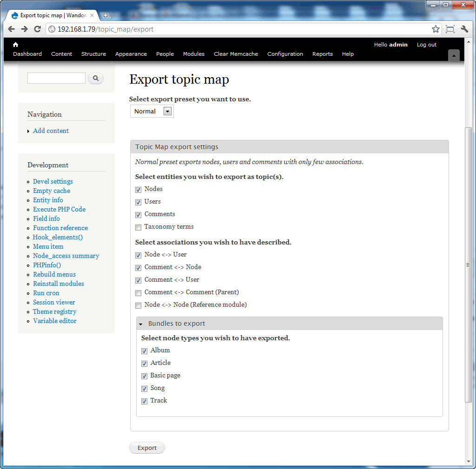Check the Comment <-> Comment (Parent) association
476x469 pixels.
[x=138, y=292]
